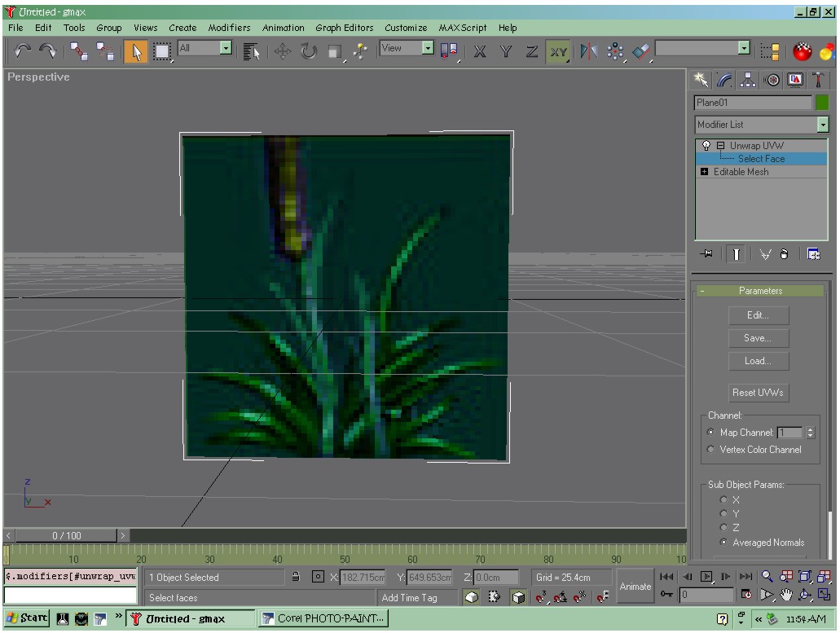Screen dimensions: 840x633
Task: Open the Mirror Selected Objects tool
Action: point(589,51)
